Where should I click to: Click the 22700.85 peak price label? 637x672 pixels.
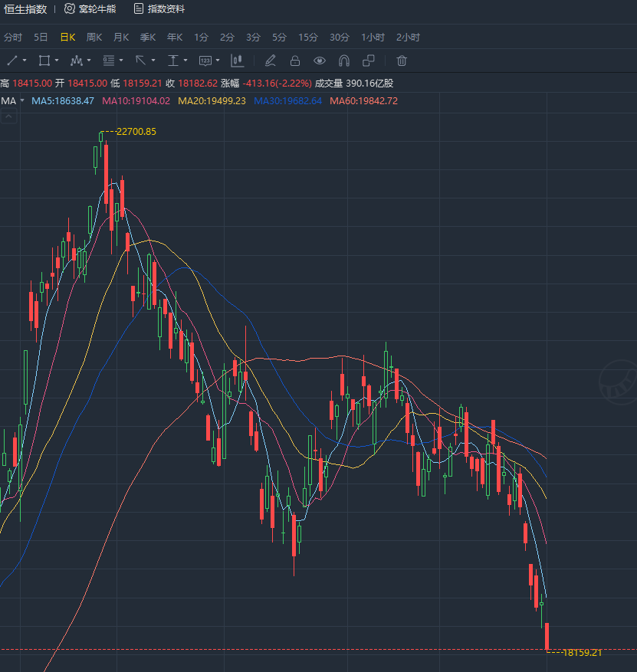click(136, 132)
